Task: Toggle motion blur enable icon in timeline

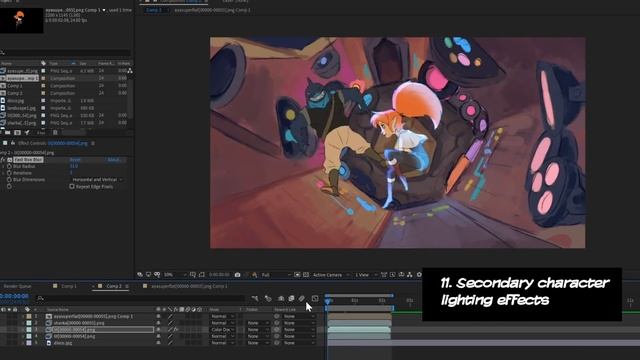Action: point(302,299)
